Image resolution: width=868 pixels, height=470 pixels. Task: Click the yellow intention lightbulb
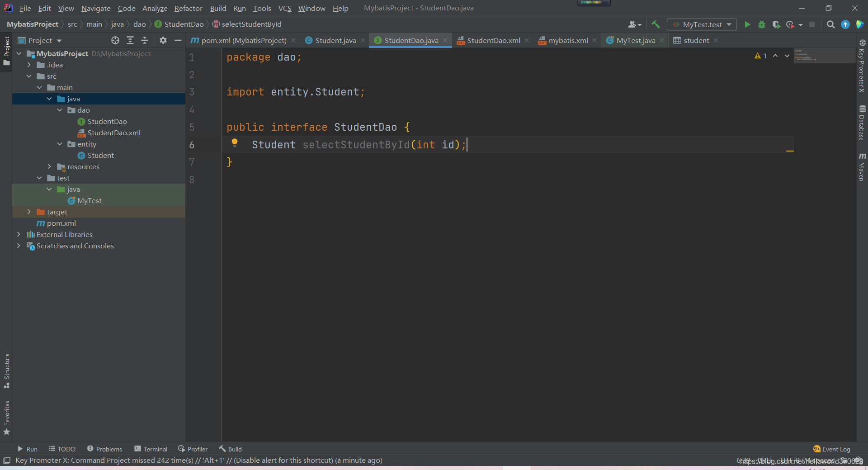click(235, 143)
